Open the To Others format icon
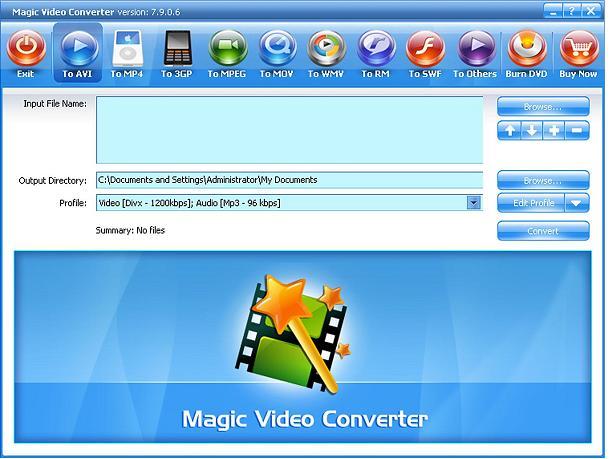This screenshot has height=459, width=612. pos(476,48)
